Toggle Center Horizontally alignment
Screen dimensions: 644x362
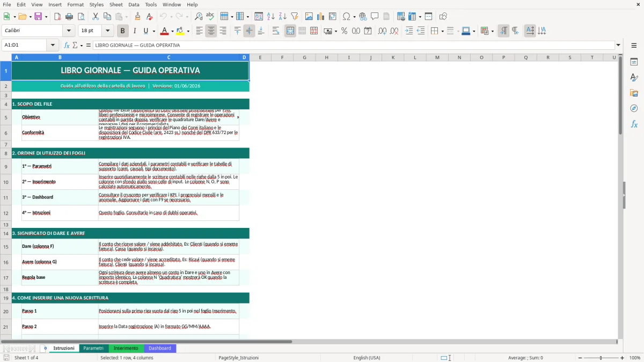tap(211, 31)
